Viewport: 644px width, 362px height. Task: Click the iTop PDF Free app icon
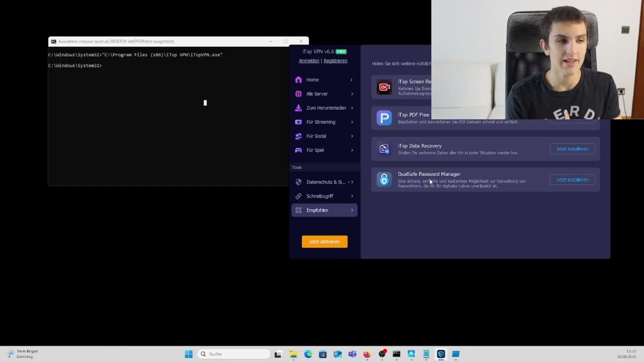(384, 118)
